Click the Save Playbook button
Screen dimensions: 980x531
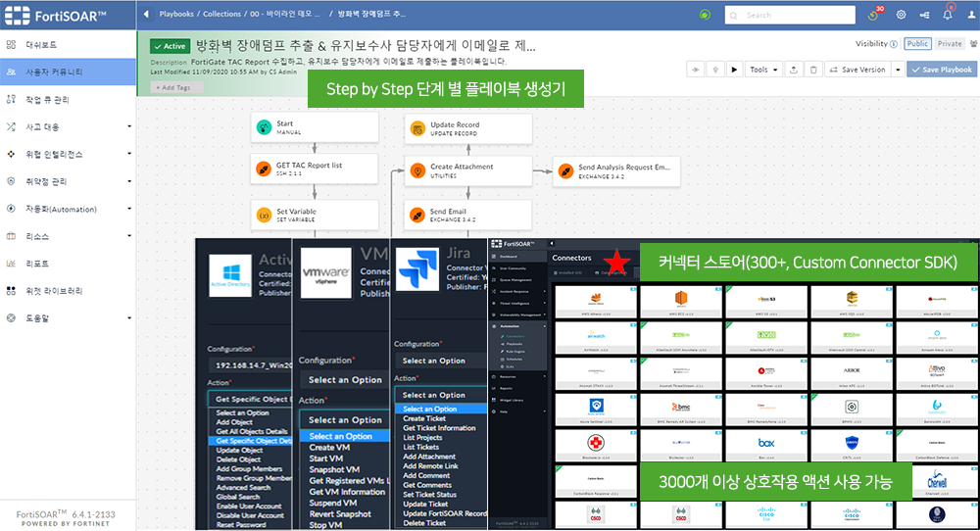coord(941,70)
